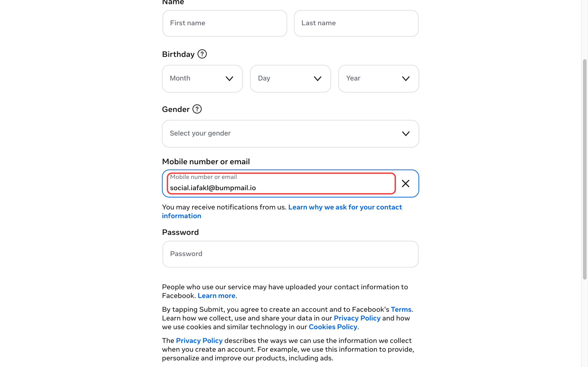Image resolution: width=588 pixels, height=367 pixels.
Task: Click the Birthday help question mark icon
Action: click(x=202, y=54)
